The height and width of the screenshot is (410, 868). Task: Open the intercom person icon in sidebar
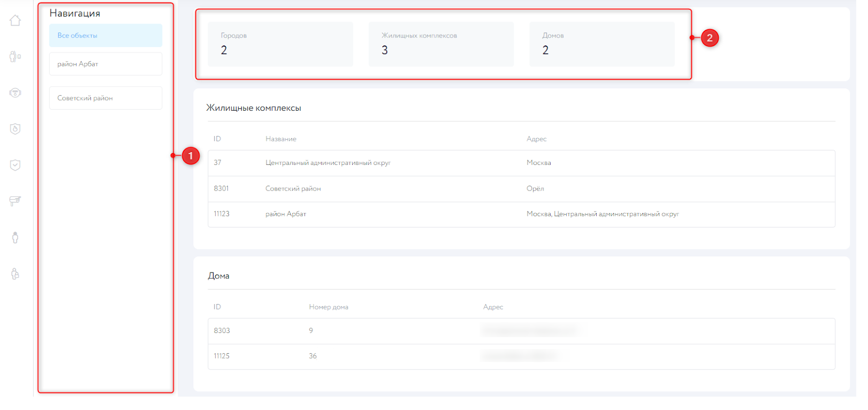click(15, 57)
